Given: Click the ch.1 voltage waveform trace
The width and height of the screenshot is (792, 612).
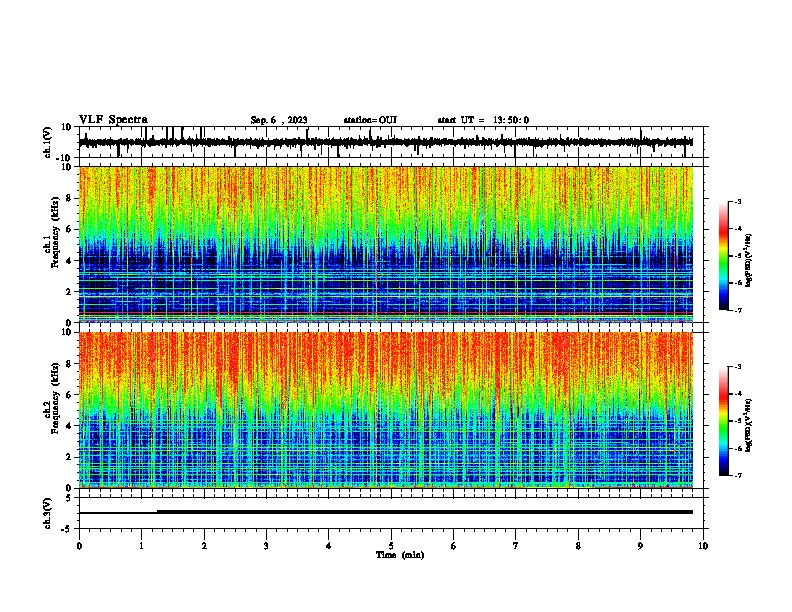Looking at the screenshot, I should click(x=385, y=142).
